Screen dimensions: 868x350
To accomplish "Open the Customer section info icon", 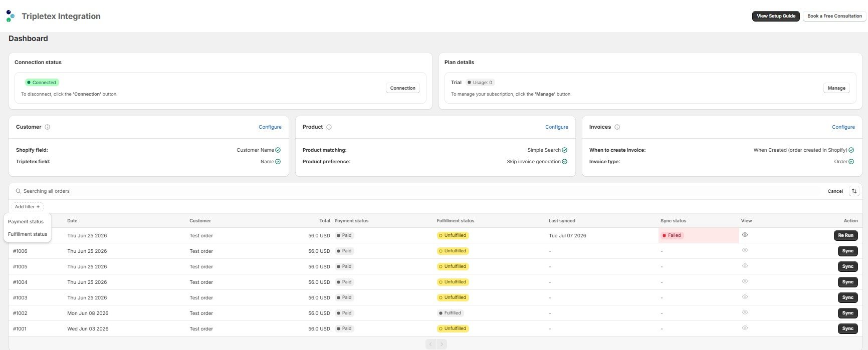I will coord(48,127).
